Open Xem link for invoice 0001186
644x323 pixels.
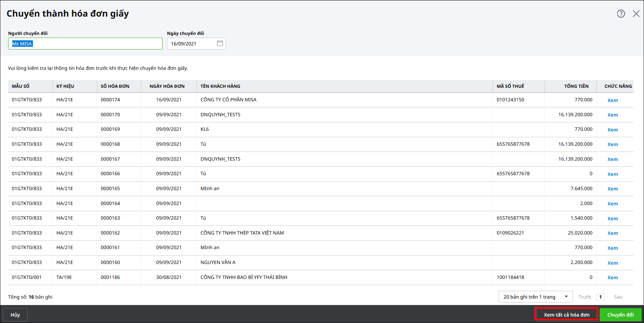612,278
